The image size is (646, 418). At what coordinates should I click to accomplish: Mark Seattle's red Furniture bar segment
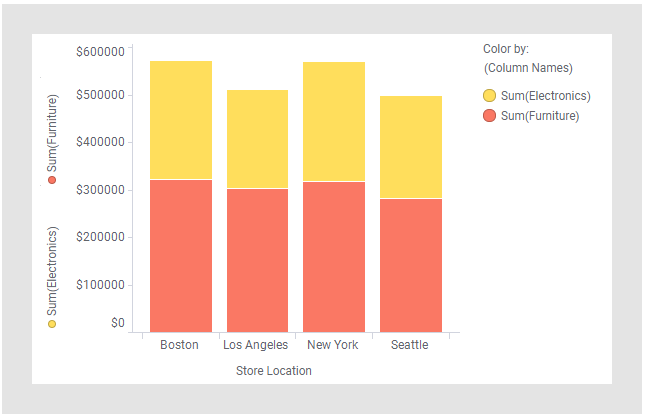coord(410,265)
